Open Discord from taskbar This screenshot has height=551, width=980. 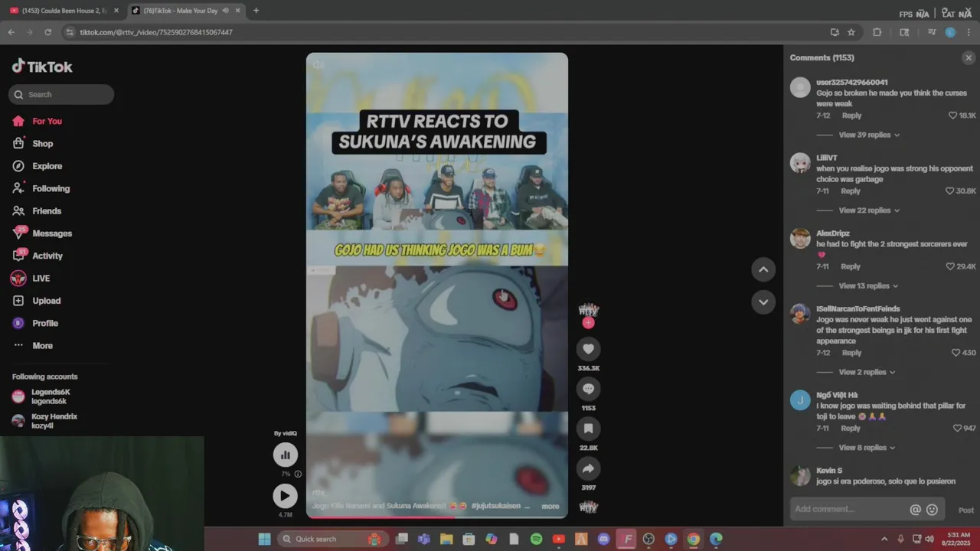pyautogui.click(x=603, y=540)
